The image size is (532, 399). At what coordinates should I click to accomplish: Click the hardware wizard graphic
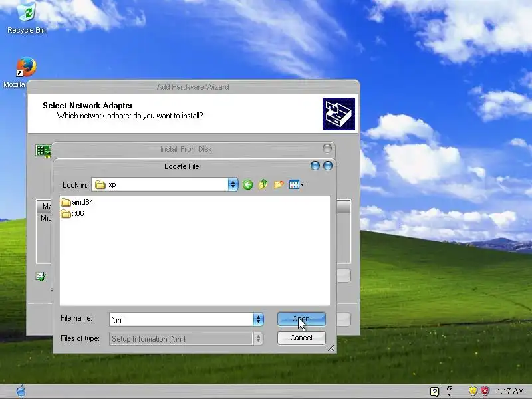point(338,114)
